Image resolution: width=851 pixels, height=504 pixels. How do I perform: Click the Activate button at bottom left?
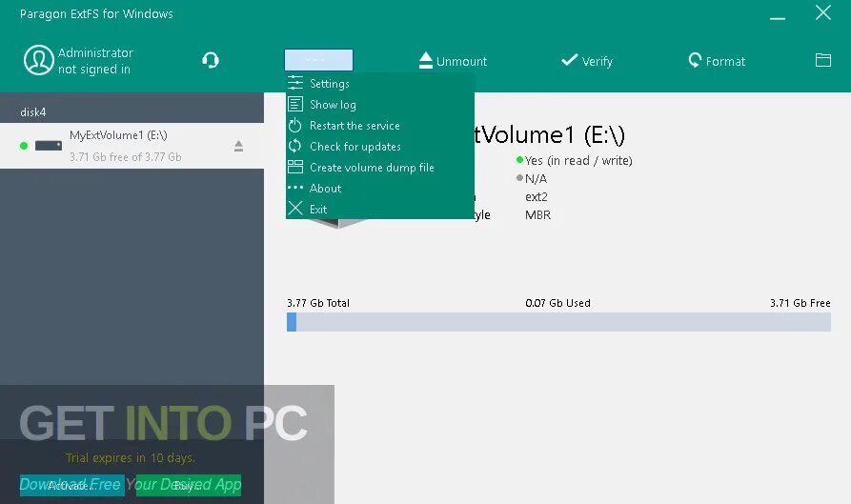71,486
